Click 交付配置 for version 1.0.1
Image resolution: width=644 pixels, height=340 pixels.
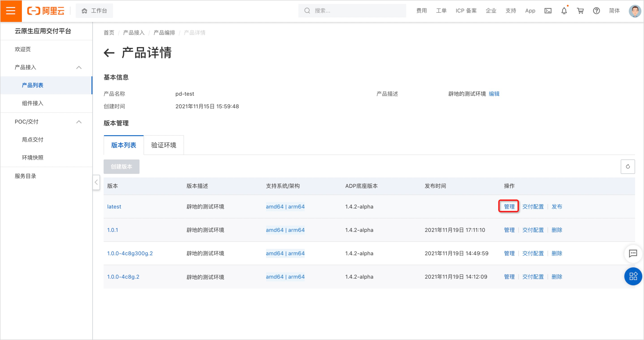[533, 230]
